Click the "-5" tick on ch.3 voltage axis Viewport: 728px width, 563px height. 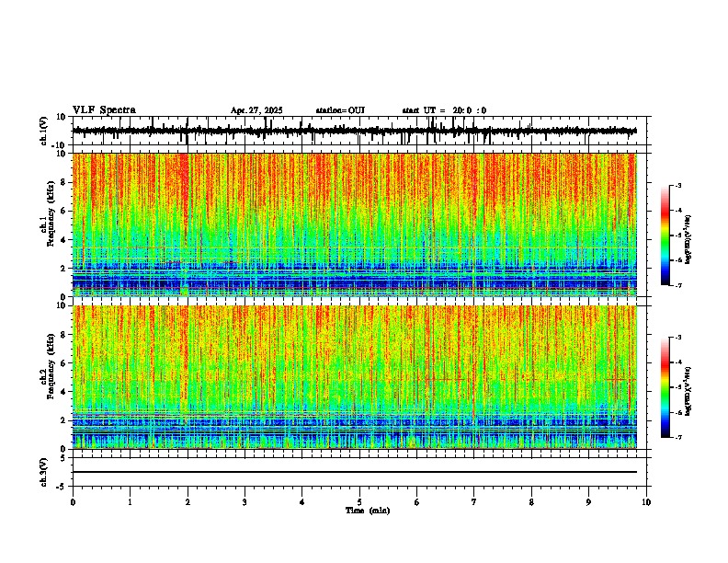62,487
